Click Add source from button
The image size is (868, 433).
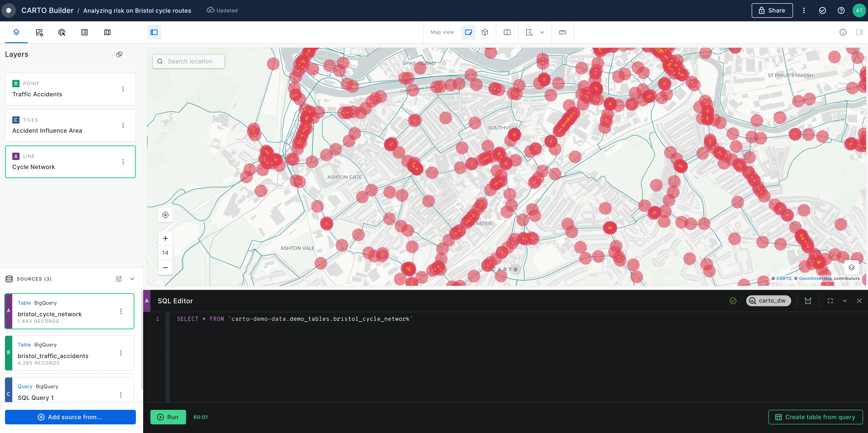(70, 417)
